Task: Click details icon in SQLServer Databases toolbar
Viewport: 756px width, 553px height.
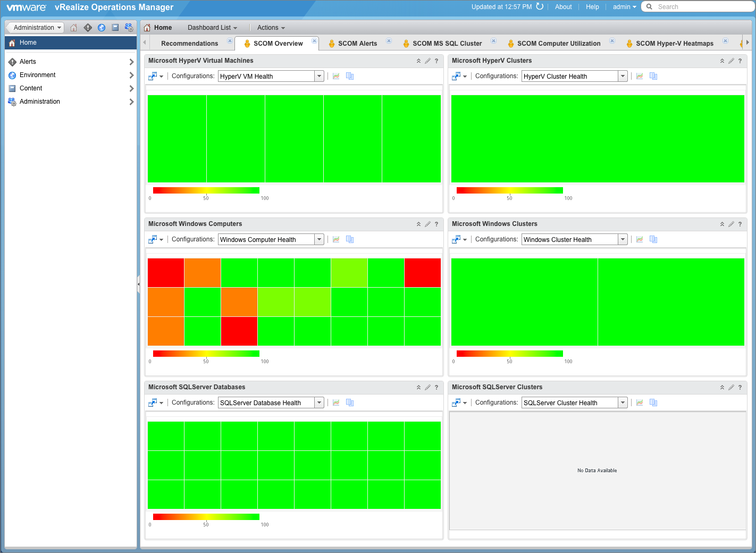Action: [x=350, y=403]
